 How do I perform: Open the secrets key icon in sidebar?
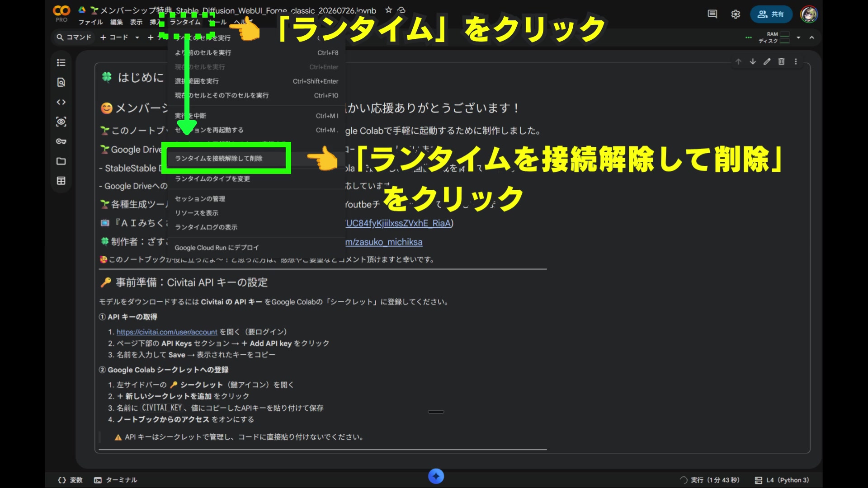61,141
